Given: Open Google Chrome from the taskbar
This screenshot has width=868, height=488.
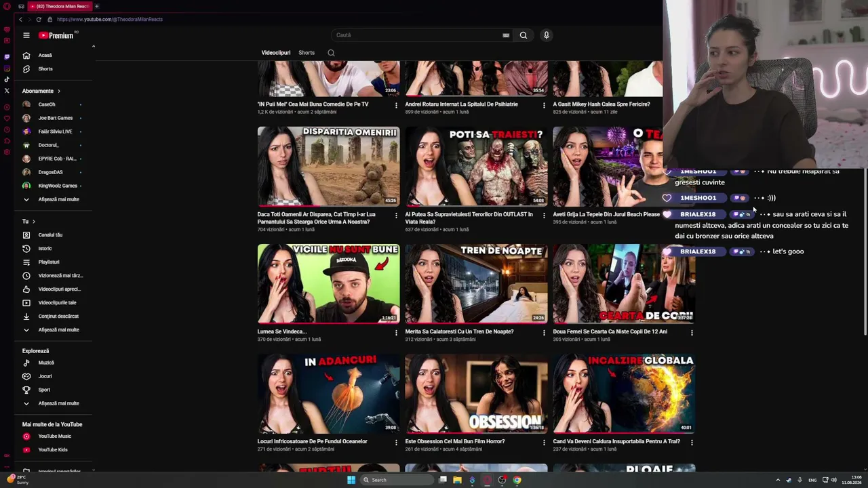Looking at the screenshot, I should click(x=517, y=480).
